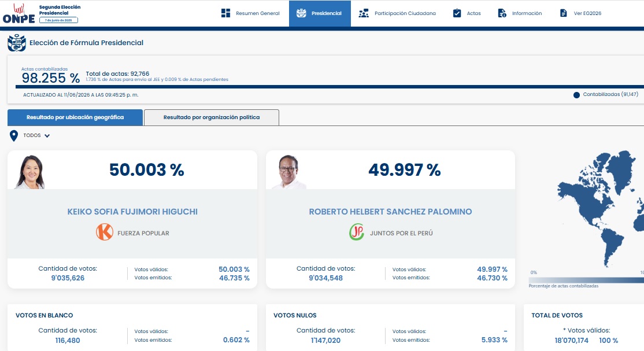Click valid votes total 18'070,174

click(x=571, y=341)
